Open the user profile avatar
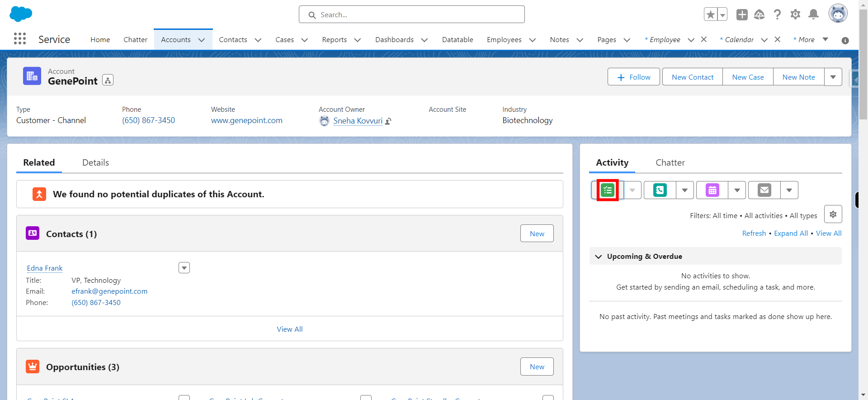This screenshot has width=868, height=400. (x=838, y=14)
